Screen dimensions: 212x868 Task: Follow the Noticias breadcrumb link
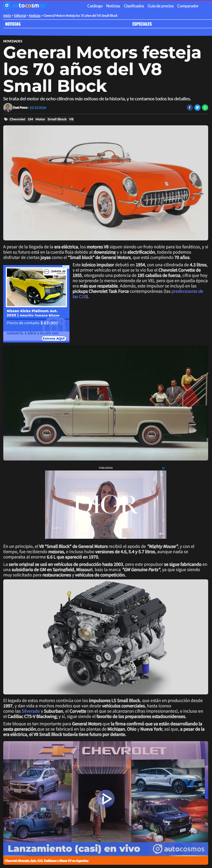click(x=35, y=16)
